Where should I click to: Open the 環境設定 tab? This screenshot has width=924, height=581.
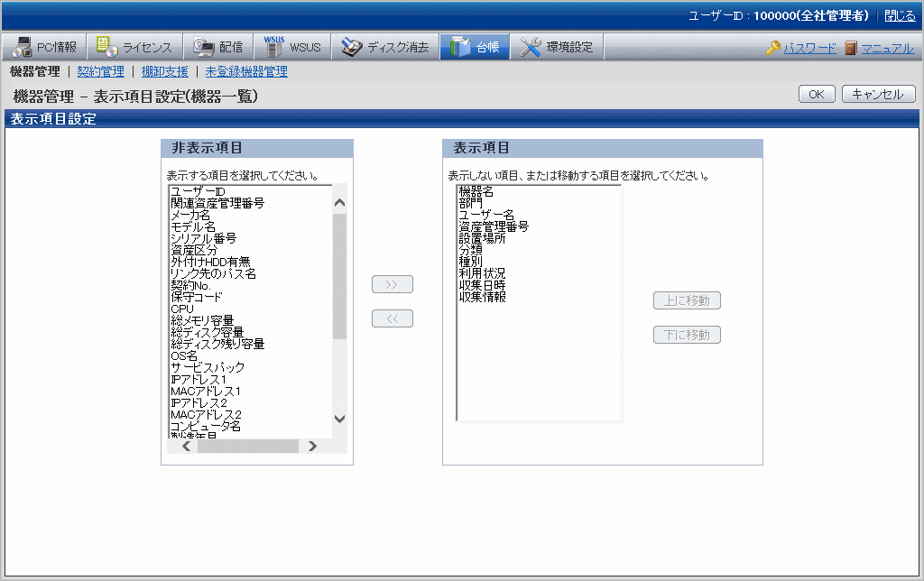[x=558, y=47]
